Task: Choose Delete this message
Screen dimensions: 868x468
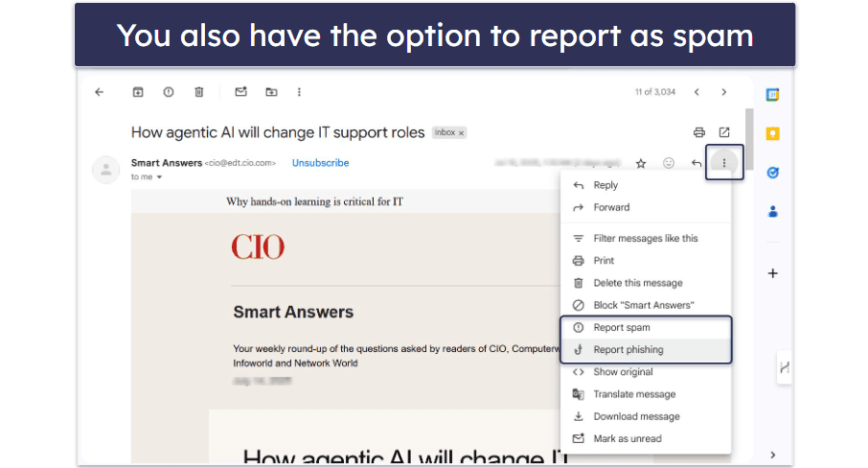Action: (646, 283)
